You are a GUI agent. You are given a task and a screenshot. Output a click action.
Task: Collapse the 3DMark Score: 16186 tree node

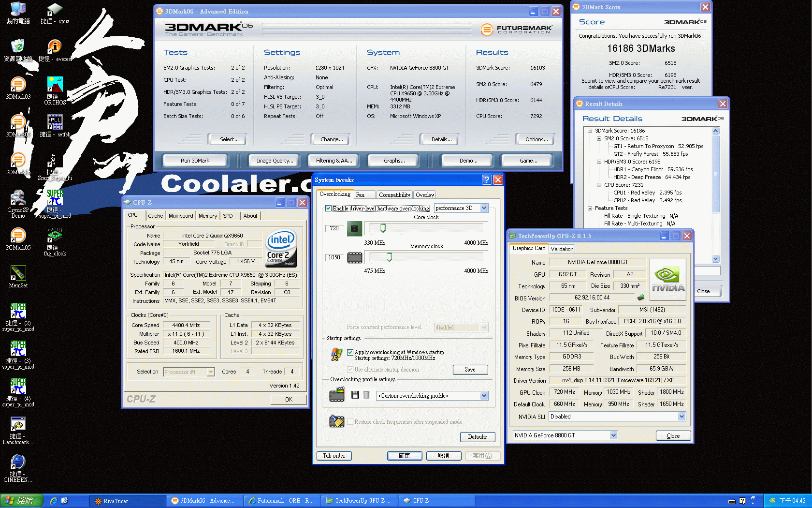[x=590, y=131]
